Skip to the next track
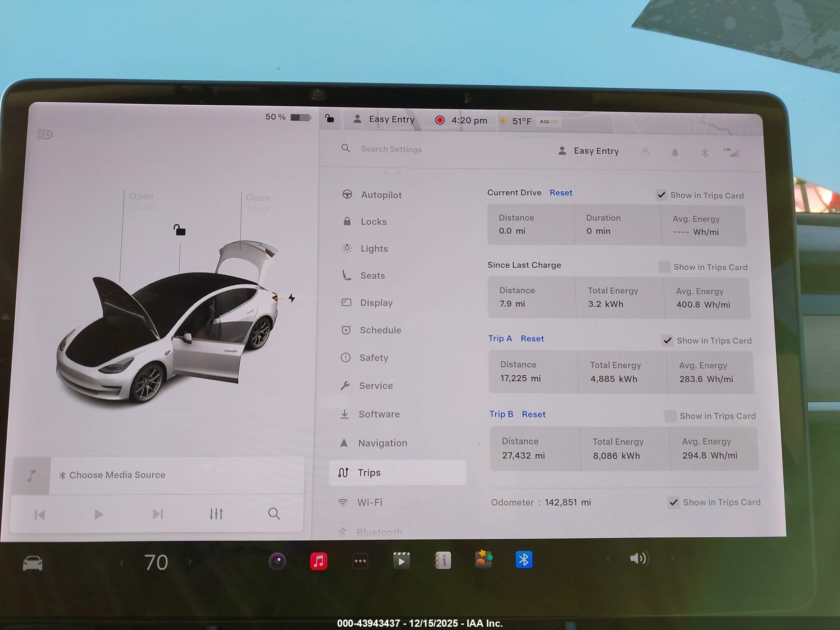This screenshot has width=840, height=630. (x=157, y=514)
